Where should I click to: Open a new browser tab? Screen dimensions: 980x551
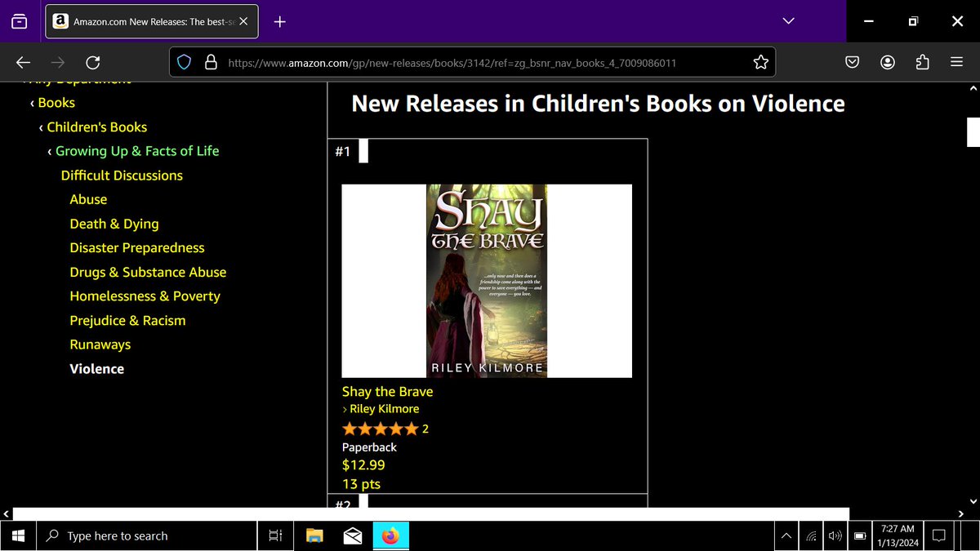point(279,22)
